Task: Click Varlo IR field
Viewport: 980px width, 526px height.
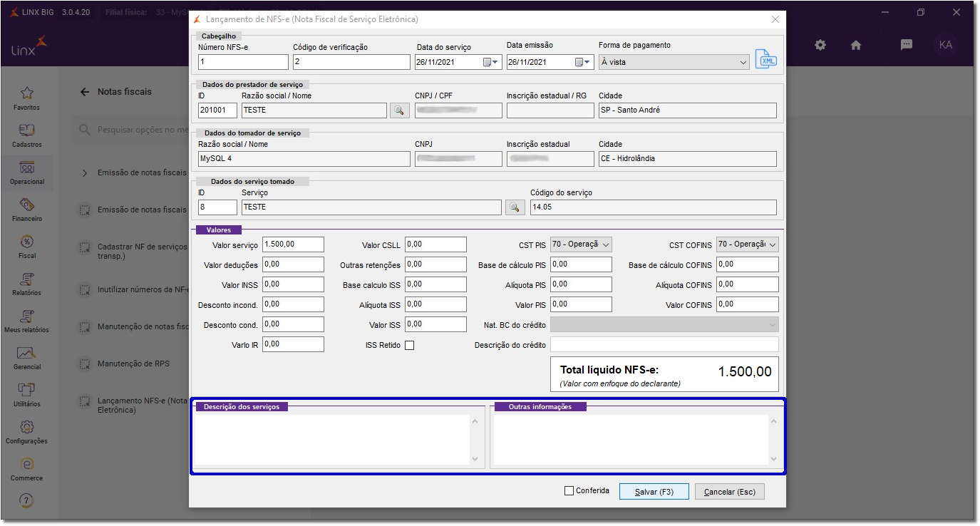Action: pos(293,344)
